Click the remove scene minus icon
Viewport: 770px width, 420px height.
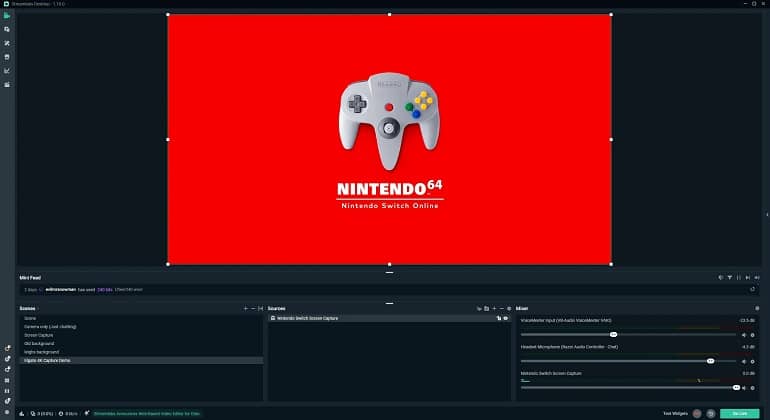[x=253, y=308]
